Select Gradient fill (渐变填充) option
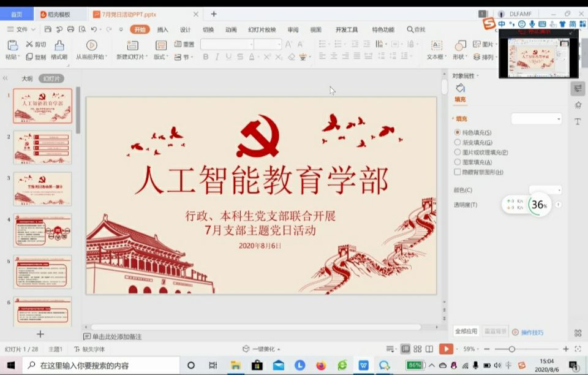This screenshot has height=375, width=588. tap(458, 142)
